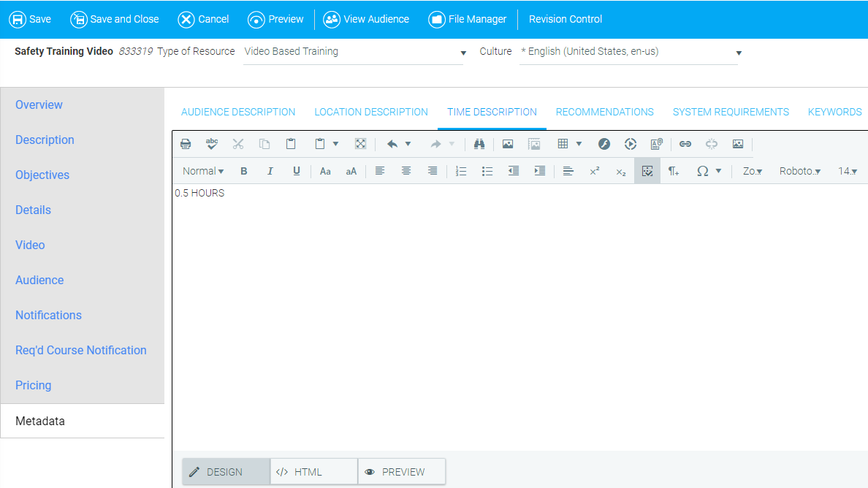Image resolution: width=868 pixels, height=488 pixels.
Task: Switch to the Recommendations tab
Action: click(x=604, y=112)
